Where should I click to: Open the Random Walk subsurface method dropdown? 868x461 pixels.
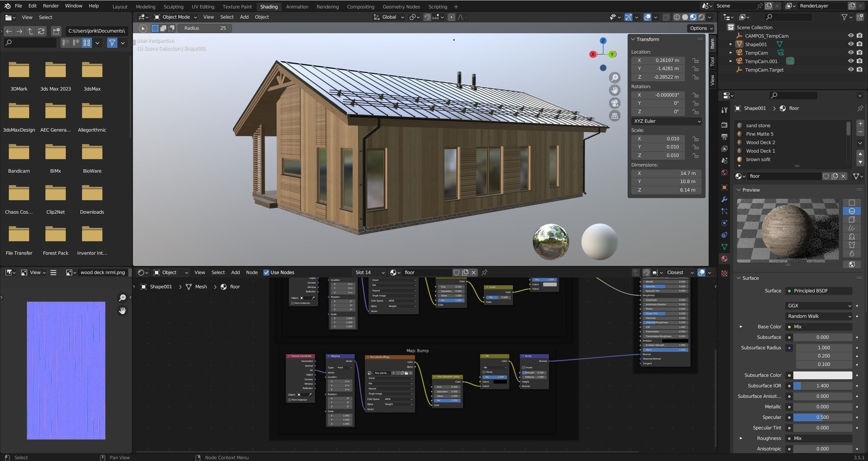818,316
